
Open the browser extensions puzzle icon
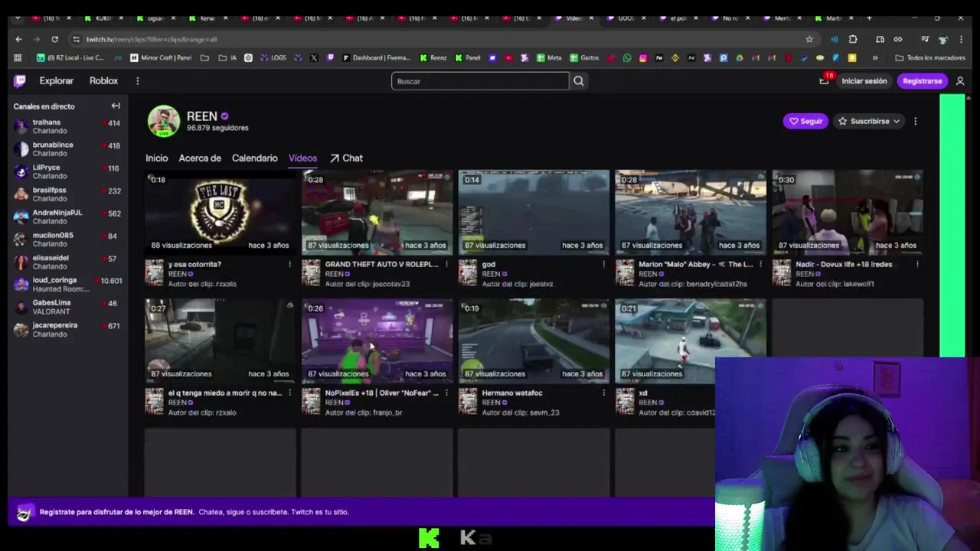click(x=853, y=39)
